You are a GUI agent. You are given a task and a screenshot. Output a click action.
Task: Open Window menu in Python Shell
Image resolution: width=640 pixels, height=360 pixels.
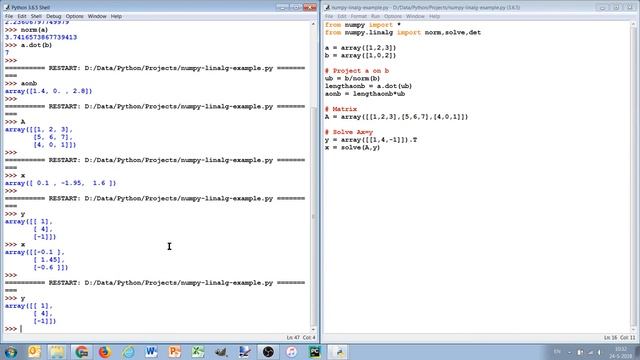pos(97,16)
